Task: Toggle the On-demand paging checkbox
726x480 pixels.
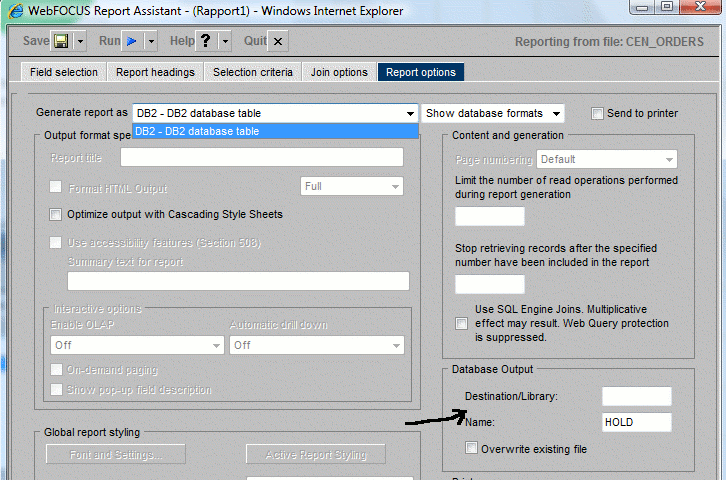Action: click(x=56, y=369)
